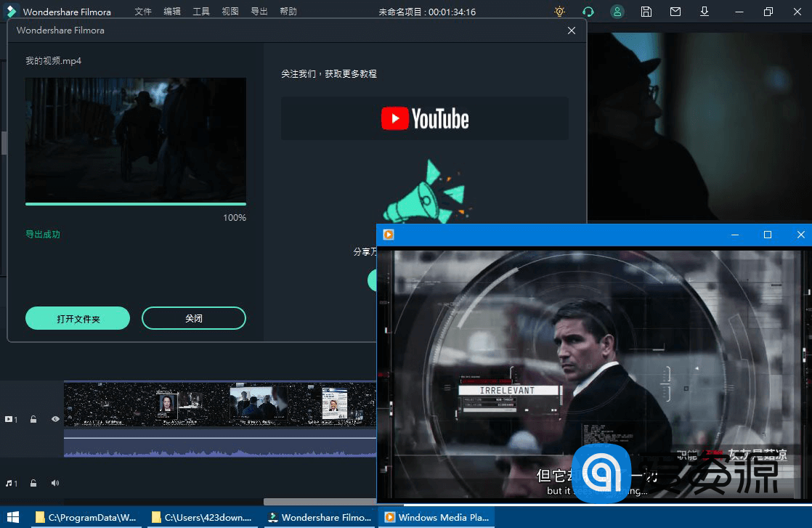
Task: Toggle hide the video track with the eye icon
Action: coord(54,419)
